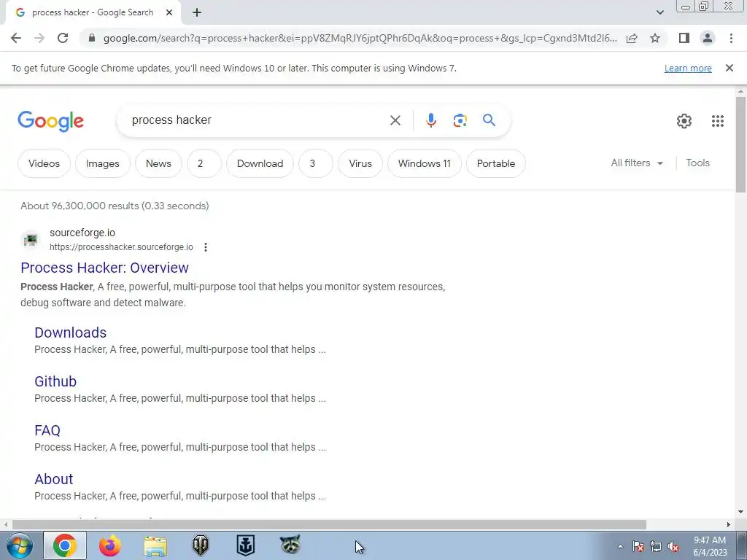The image size is (747, 560).
Task: Open the tab search dropdown arrow
Action: pyautogui.click(x=659, y=13)
